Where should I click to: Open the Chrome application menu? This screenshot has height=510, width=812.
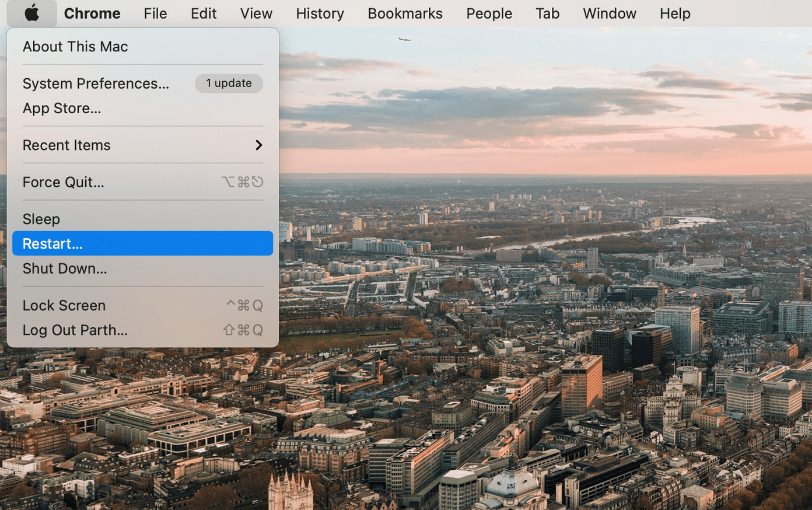92,13
